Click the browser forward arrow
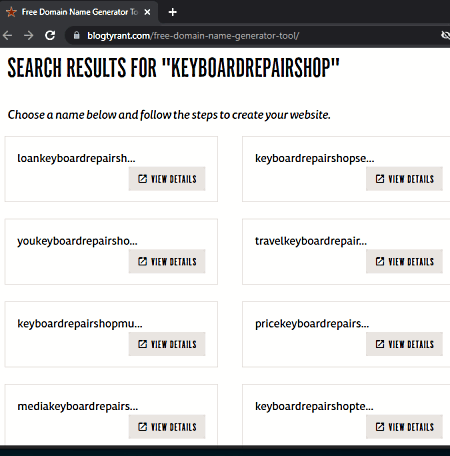 [x=29, y=35]
